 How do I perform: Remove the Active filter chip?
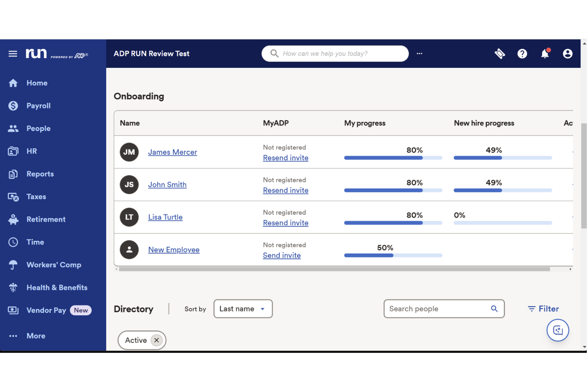(157, 340)
